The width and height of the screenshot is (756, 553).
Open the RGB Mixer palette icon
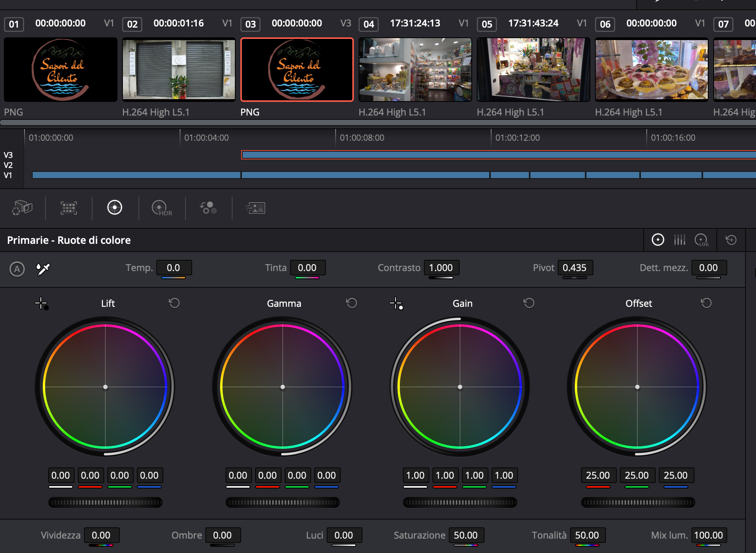point(208,208)
